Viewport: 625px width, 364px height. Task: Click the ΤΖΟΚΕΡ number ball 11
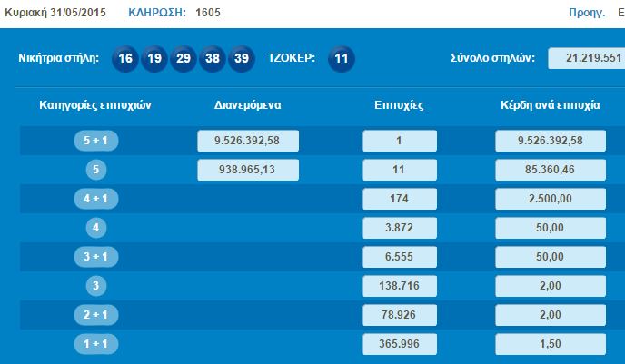pos(341,58)
